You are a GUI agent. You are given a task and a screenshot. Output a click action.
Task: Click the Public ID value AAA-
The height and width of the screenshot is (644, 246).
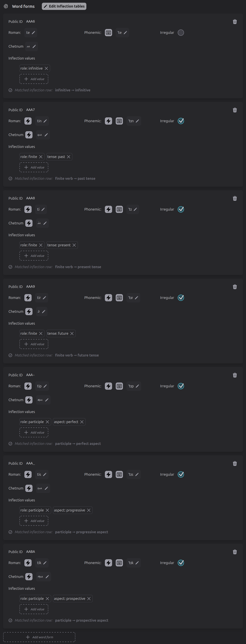(x=30, y=375)
